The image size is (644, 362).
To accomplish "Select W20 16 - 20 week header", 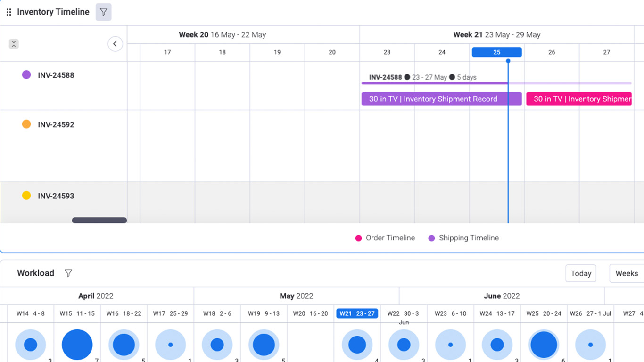I will tap(311, 313).
